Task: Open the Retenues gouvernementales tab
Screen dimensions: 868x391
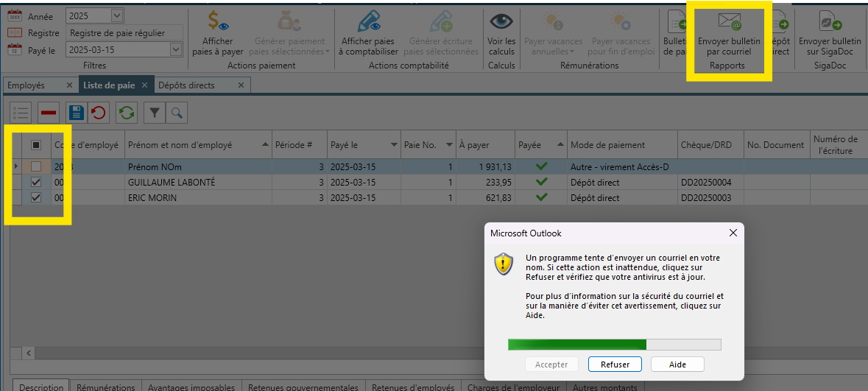Action: tap(303, 387)
